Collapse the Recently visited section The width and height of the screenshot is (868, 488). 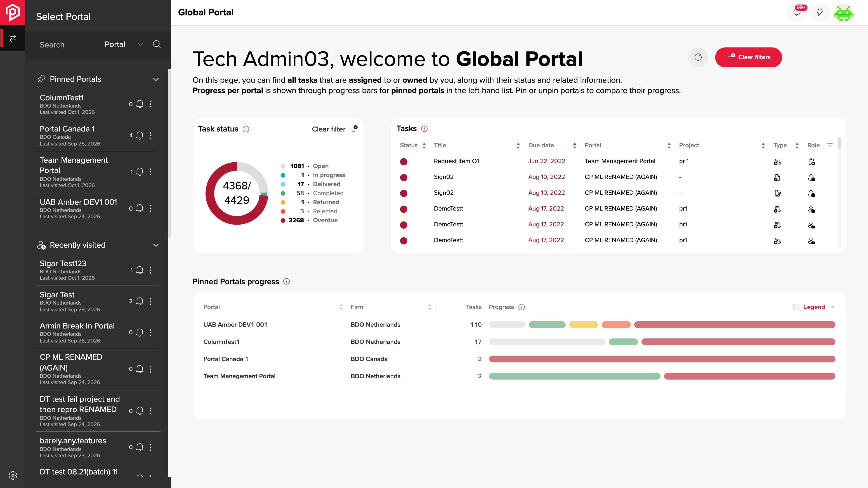[x=156, y=245]
